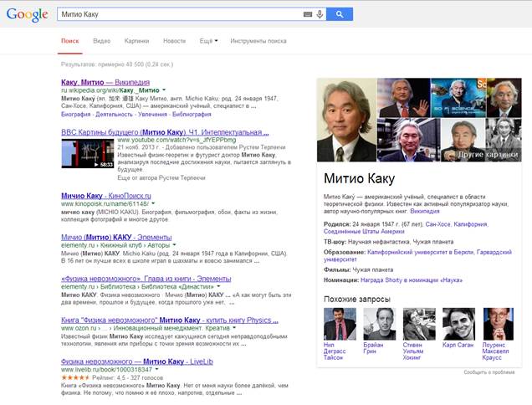Open Брайан Грин related photo

[379, 324]
